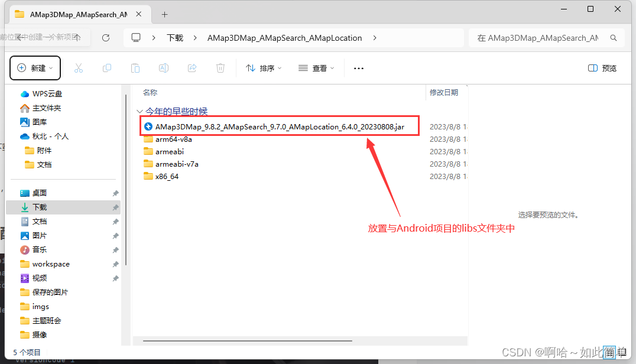Select the armeabi-v7a folder
The height and width of the screenshot is (364, 636).
(x=177, y=164)
